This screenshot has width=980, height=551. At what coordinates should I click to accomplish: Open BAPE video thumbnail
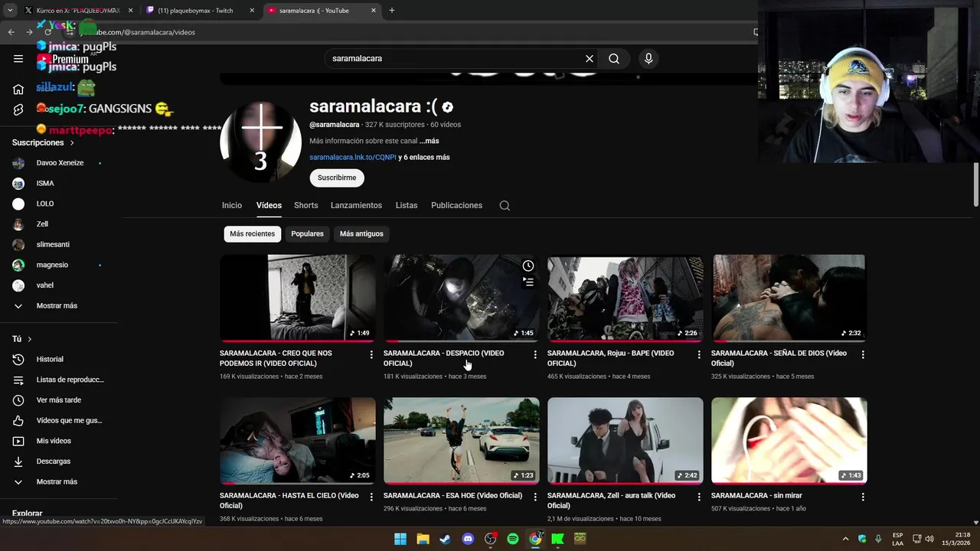(x=625, y=298)
